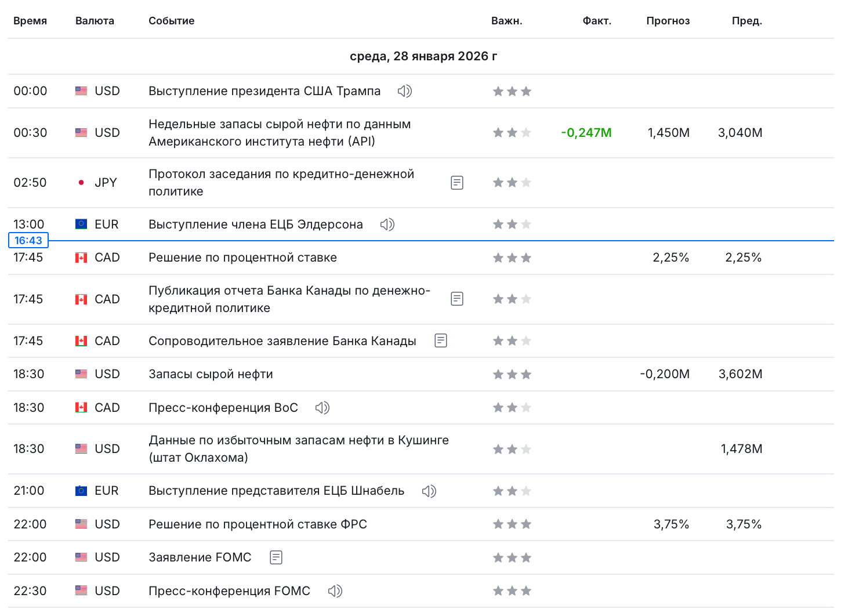Open document icon beside FOMC statement

coord(276,557)
